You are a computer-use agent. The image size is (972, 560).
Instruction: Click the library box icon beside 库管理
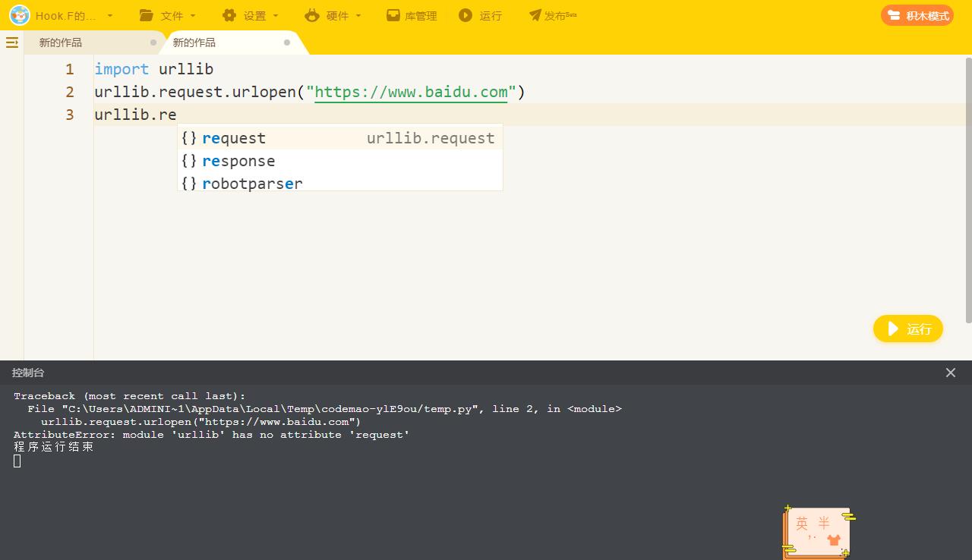click(x=393, y=15)
